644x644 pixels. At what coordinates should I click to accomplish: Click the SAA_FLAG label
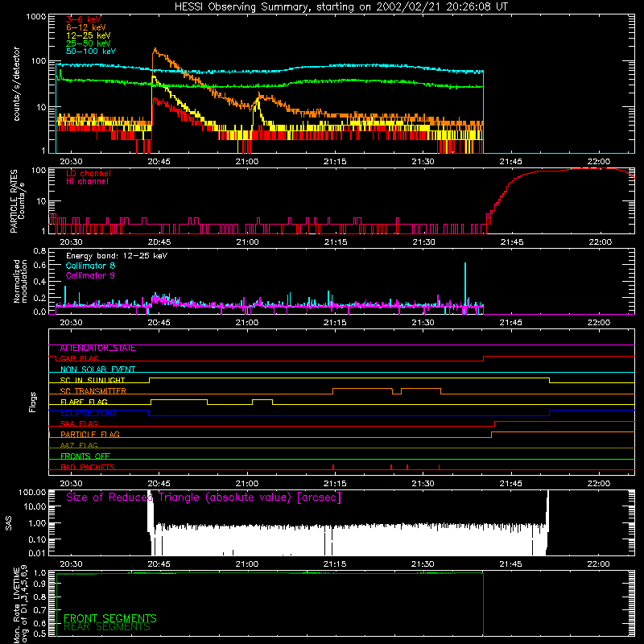79,423
